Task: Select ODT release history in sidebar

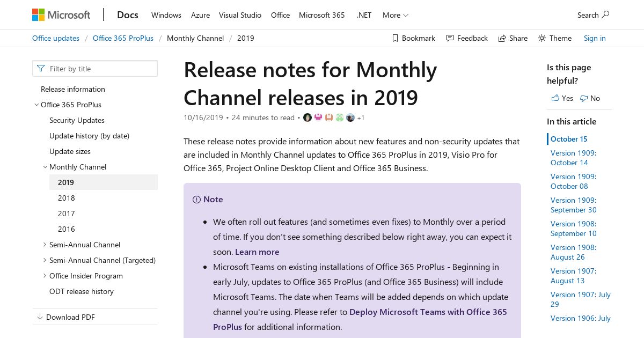Action: [x=82, y=291]
